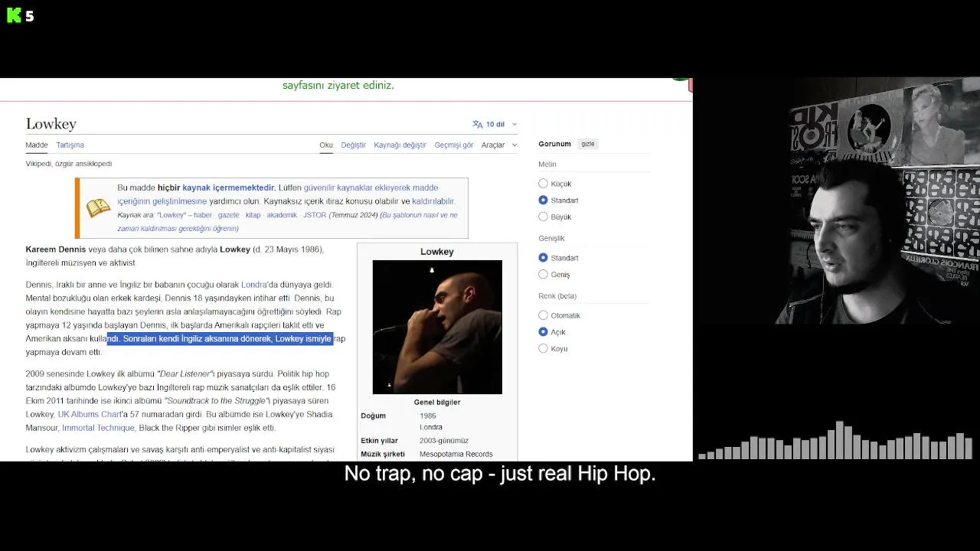Open the JSTOR source link
980x551 pixels.
[x=315, y=215]
